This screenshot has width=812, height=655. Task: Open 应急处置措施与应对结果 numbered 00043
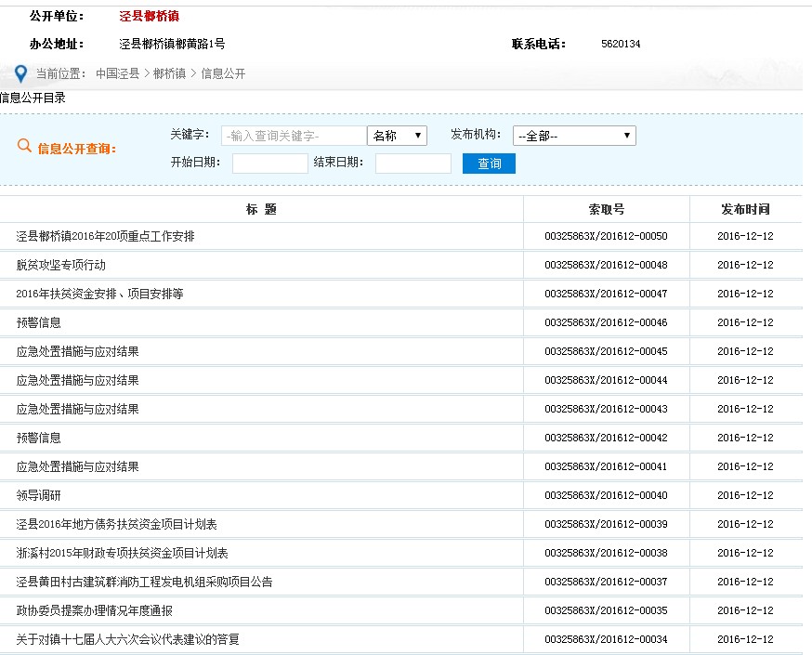click(78, 409)
